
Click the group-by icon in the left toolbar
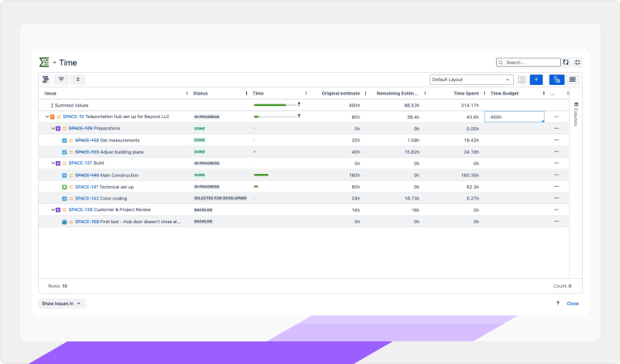click(45, 79)
